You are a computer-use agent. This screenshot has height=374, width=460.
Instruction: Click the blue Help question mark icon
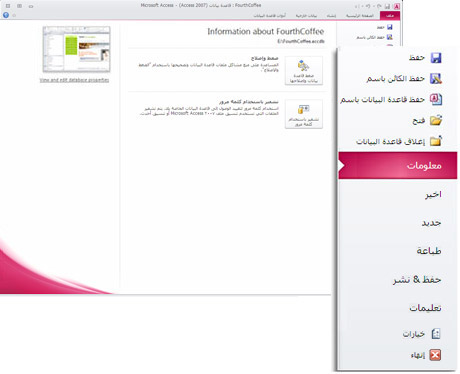[6, 15]
